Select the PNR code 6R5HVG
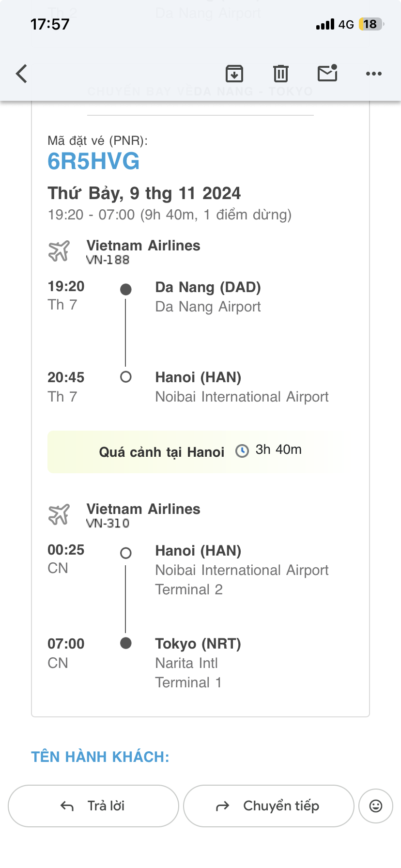 pos(93,161)
